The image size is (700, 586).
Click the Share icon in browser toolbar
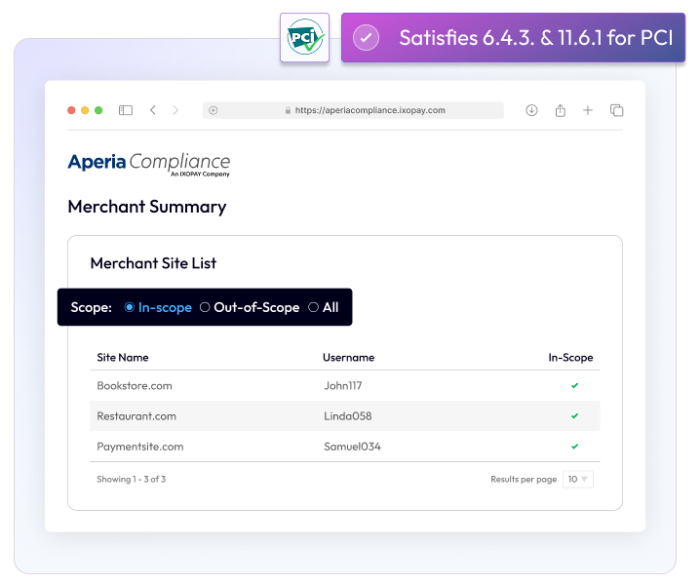pyautogui.click(x=560, y=110)
